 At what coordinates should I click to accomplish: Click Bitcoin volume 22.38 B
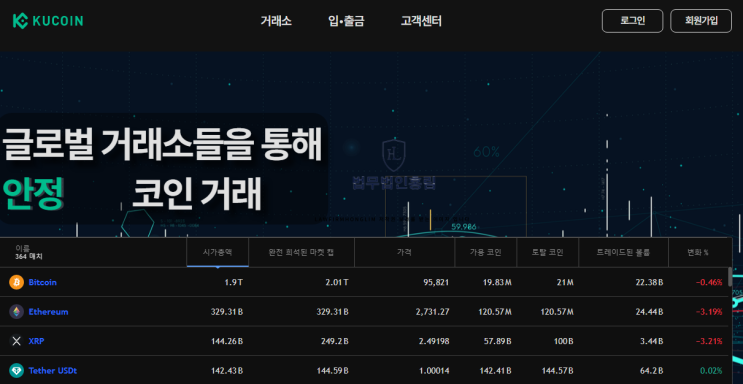649,283
